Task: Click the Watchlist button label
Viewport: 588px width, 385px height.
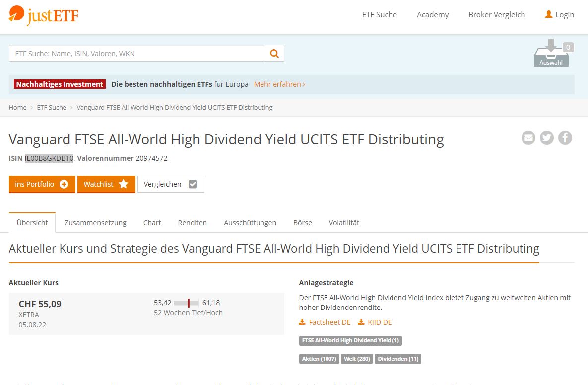Action: point(98,184)
